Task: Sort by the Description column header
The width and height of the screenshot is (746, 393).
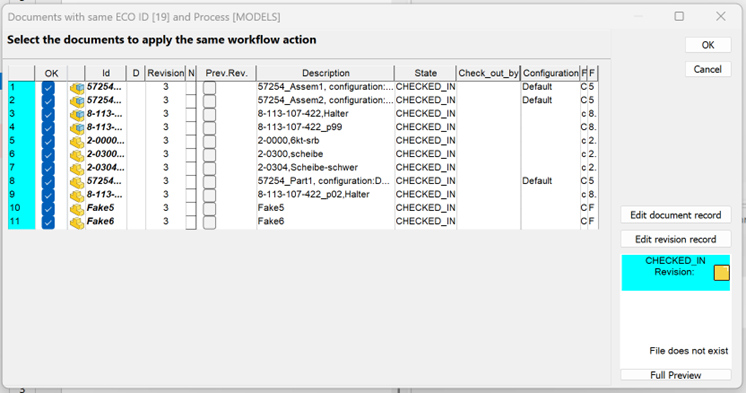Action: point(325,73)
